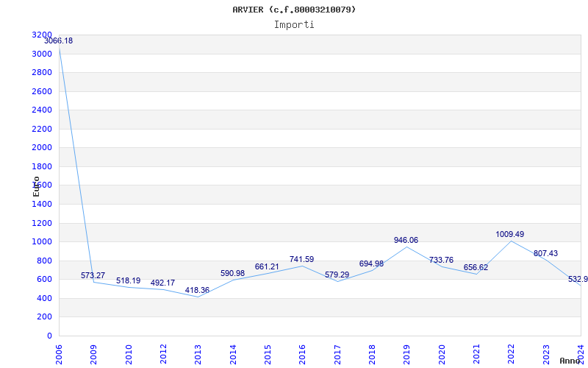Click the 741.59 value label
The width and height of the screenshot is (588, 368).
tap(301, 260)
